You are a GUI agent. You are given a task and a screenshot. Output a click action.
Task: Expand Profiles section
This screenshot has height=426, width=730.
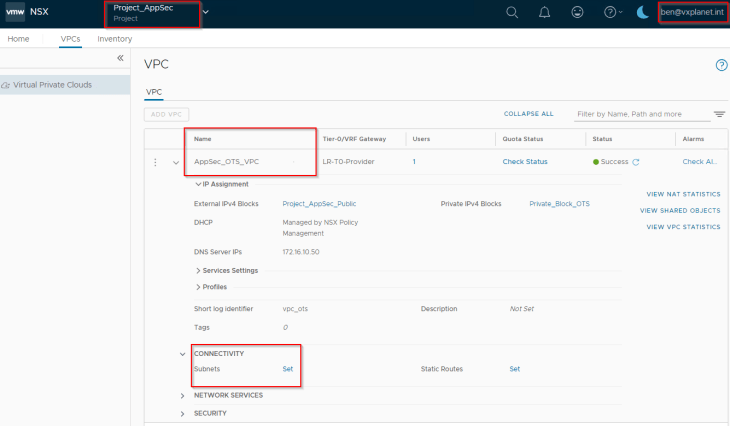pyautogui.click(x=198, y=287)
